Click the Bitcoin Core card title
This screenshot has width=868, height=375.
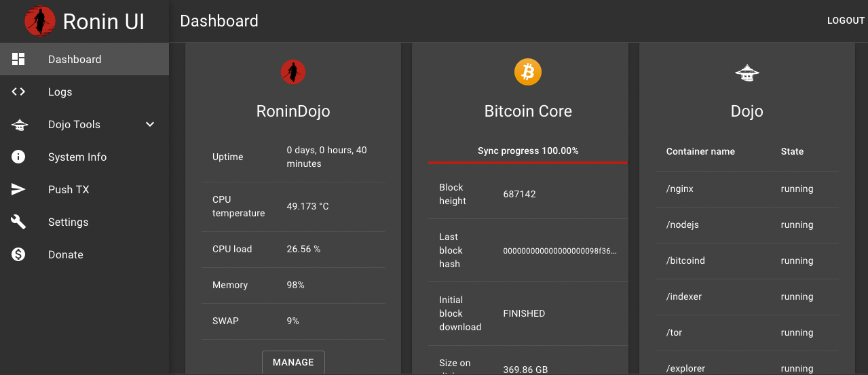[x=528, y=111]
